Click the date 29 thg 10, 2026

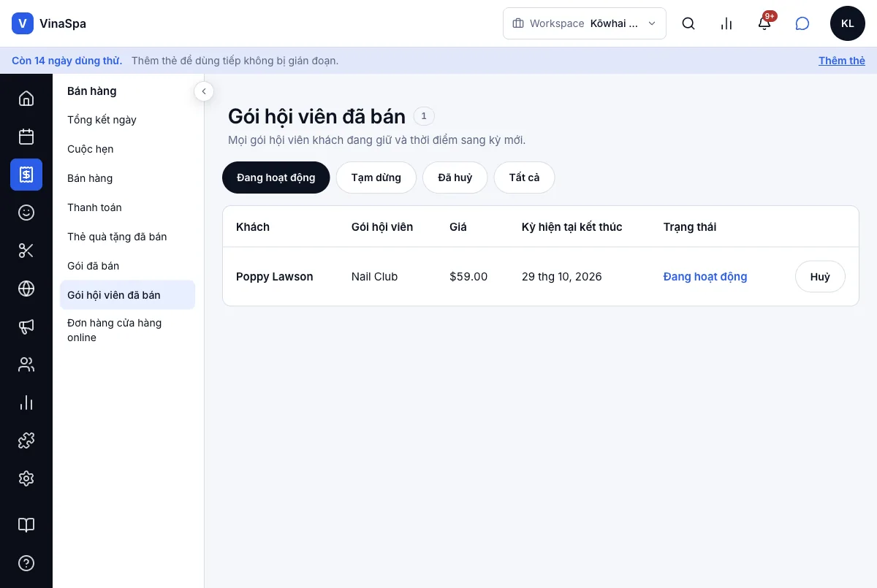[562, 277]
